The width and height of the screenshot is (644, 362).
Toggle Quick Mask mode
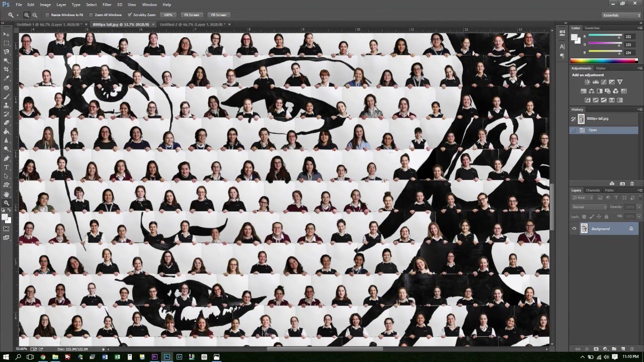tap(7, 229)
